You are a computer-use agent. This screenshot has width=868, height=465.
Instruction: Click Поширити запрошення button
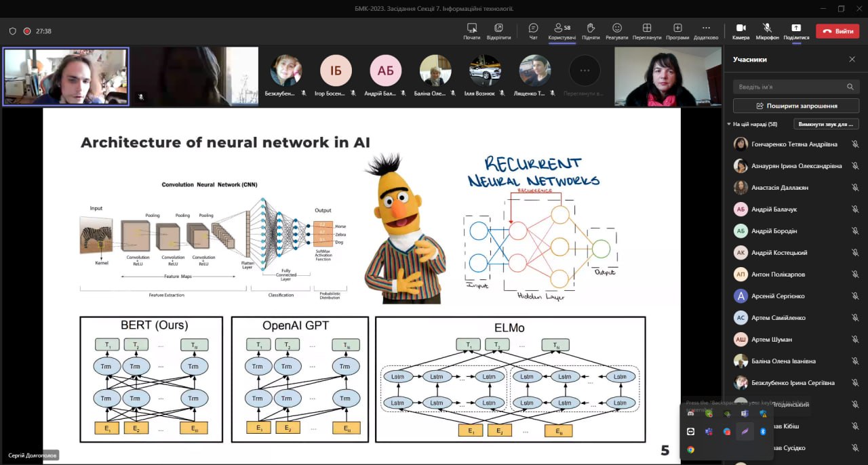796,106
